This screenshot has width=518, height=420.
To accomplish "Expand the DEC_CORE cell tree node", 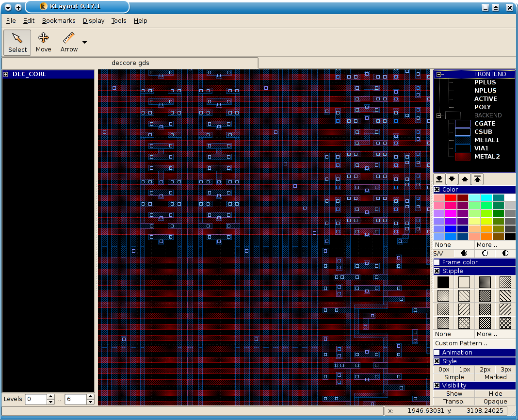I will (6, 74).
